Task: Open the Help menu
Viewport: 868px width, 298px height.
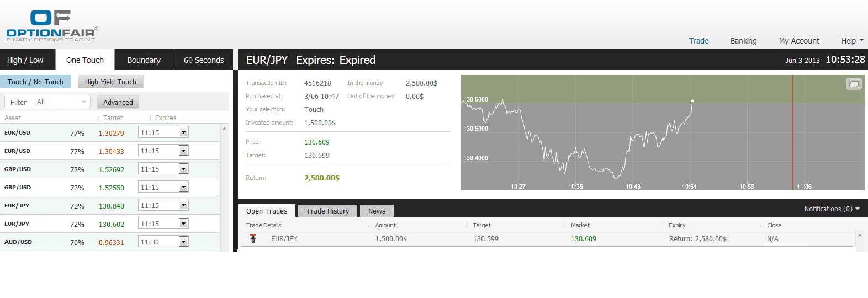Action: tap(852, 41)
